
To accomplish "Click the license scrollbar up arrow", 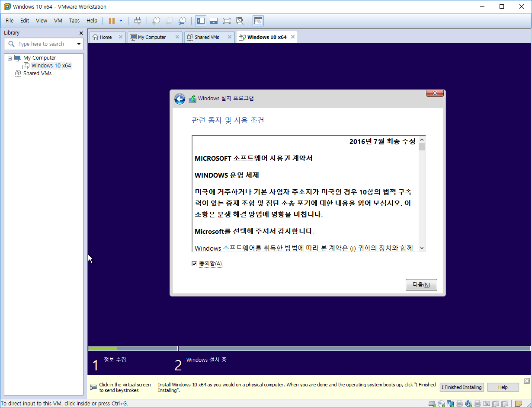I will pos(422,139).
